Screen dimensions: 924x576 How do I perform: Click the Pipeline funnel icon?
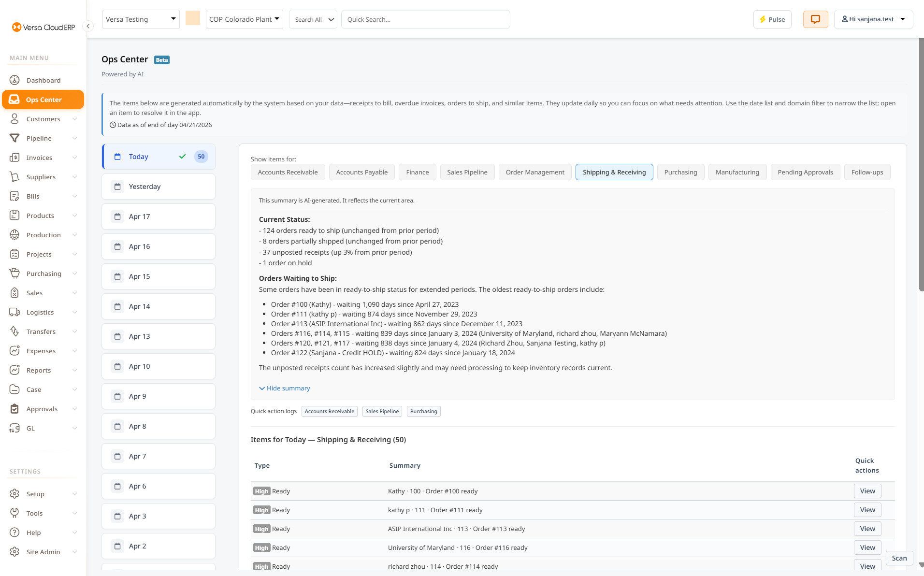14,138
